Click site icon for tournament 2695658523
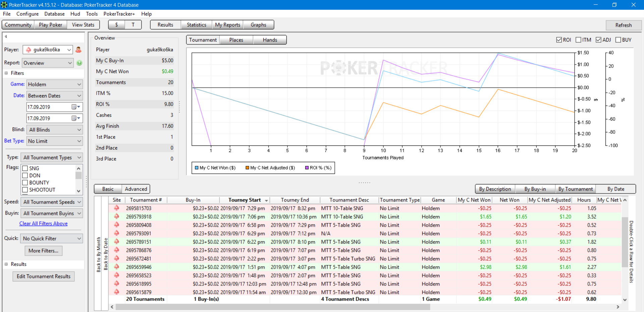The width and height of the screenshot is (644, 312). 117,275
